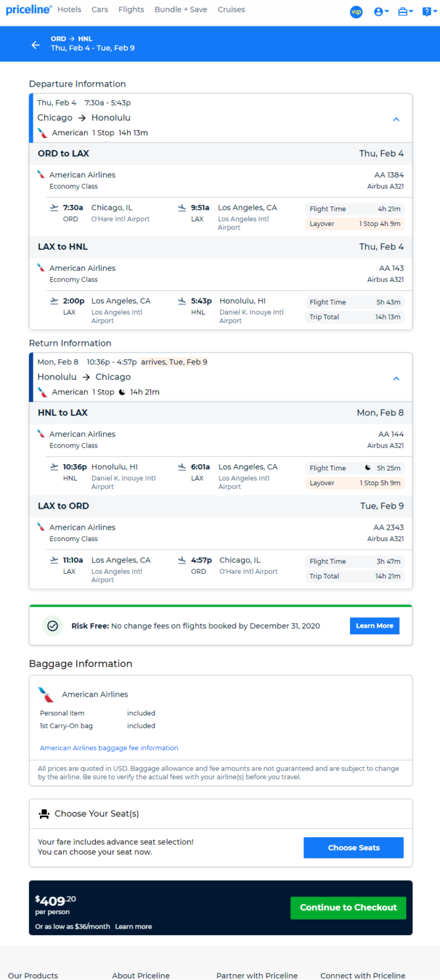Open American Airlines baggage fee information link
The width and height of the screenshot is (440, 980).
(x=109, y=748)
